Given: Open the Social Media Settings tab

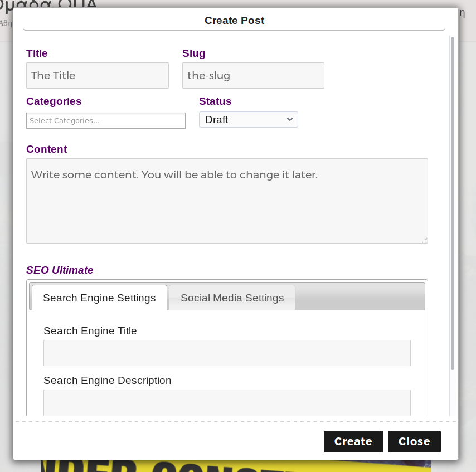Looking at the screenshot, I should click(x=232, y=298).
